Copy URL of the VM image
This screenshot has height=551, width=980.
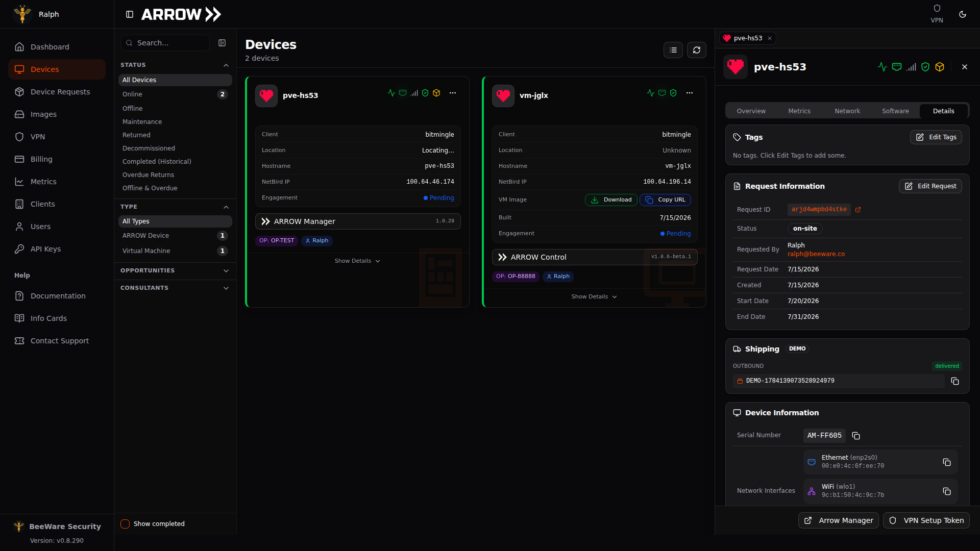665,200
